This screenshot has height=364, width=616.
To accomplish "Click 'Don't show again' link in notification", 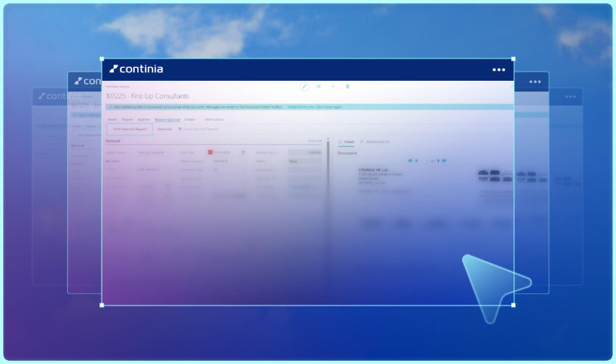I will (329, 107).
